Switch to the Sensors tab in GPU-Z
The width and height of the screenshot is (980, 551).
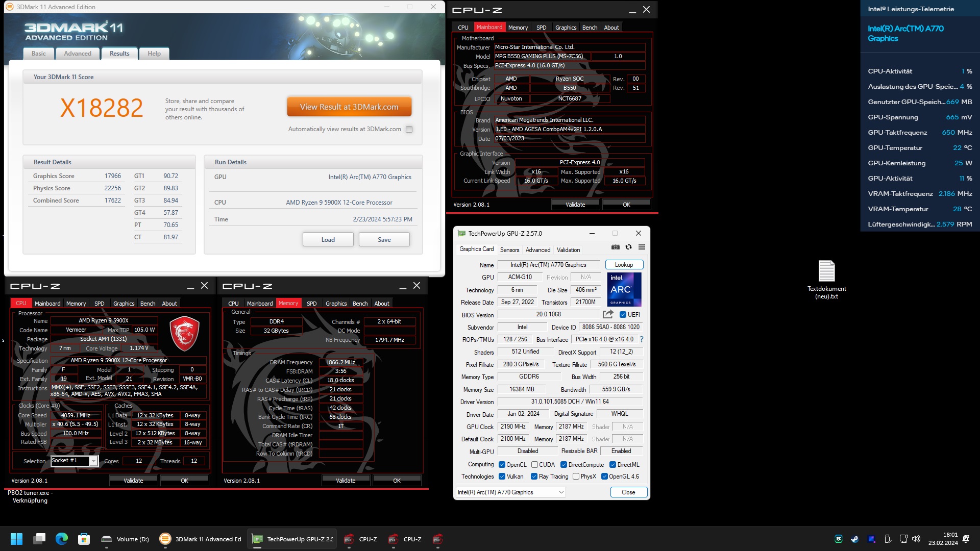pyautogui.click(x=509, y=250)
